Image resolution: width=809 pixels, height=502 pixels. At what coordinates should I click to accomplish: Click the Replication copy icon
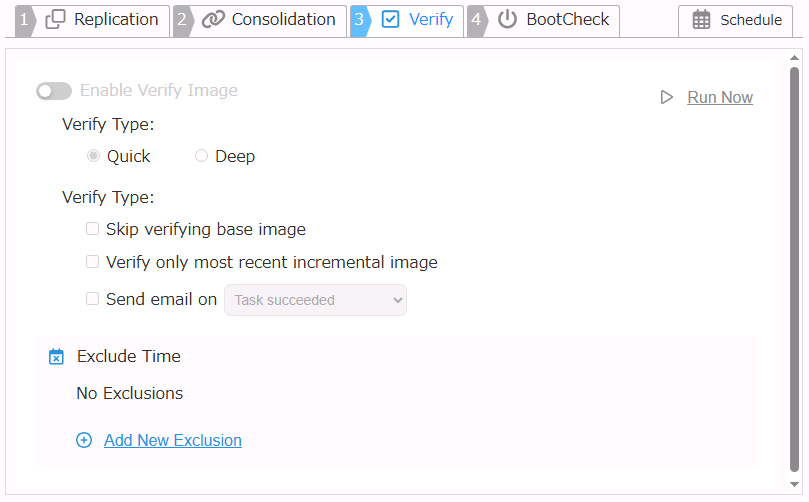point(56,20)
